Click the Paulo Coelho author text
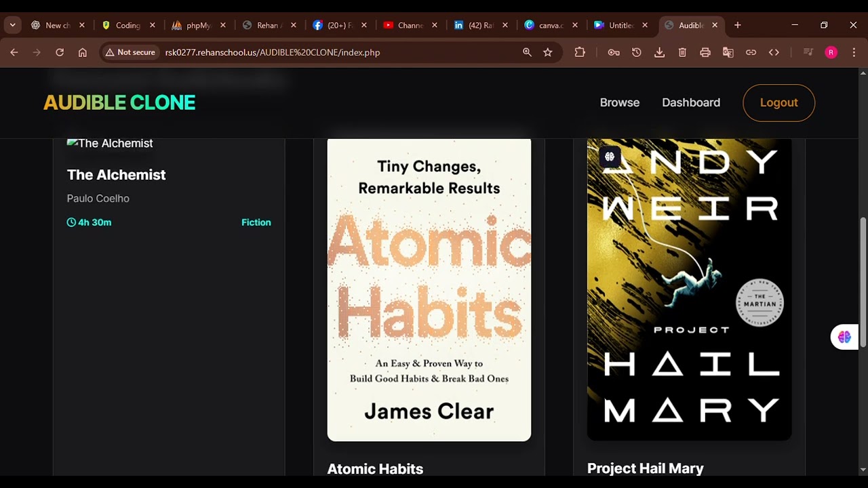 98,199
